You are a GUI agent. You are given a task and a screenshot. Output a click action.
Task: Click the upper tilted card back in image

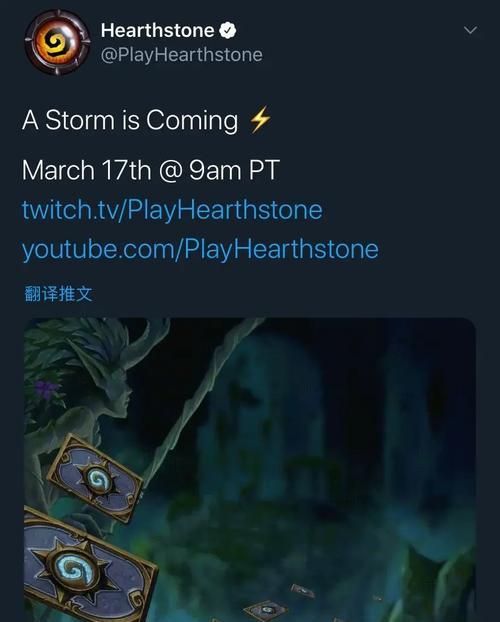95,478
